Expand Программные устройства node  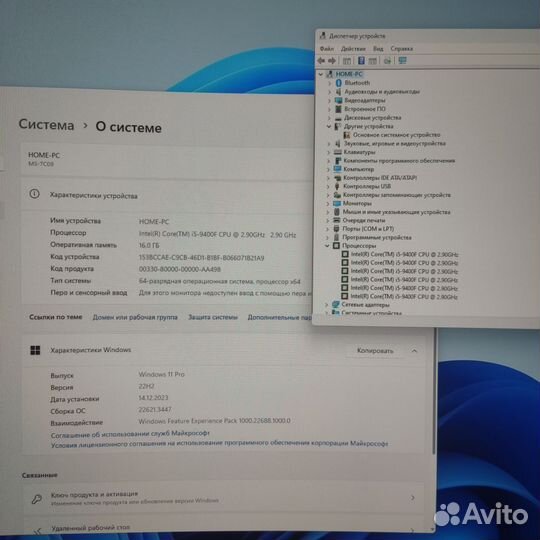328,237
